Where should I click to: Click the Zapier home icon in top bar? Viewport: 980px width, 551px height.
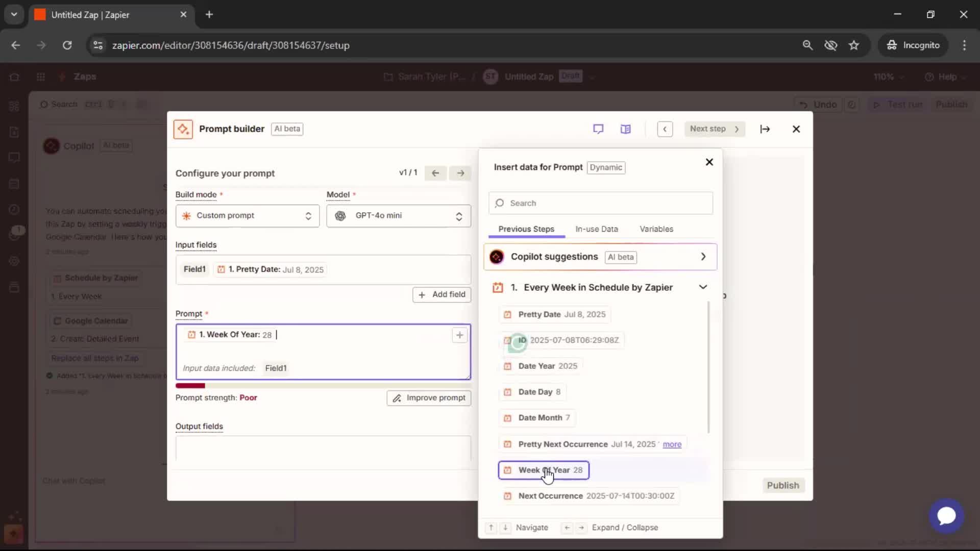tap(14, 77)
